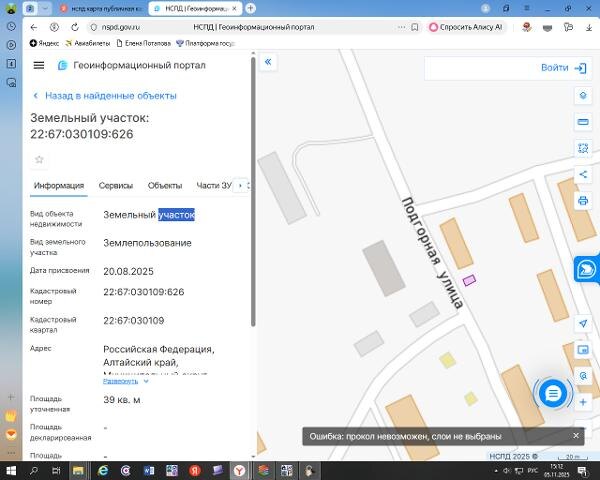
Task: Go back with browser back arrow
Action: (34, 27)
